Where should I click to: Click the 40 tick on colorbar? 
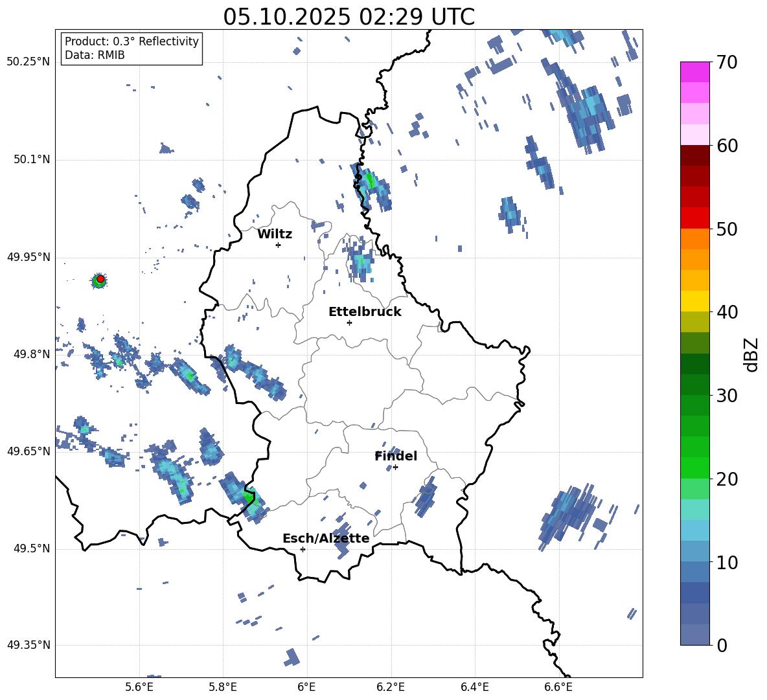[727, 312]
